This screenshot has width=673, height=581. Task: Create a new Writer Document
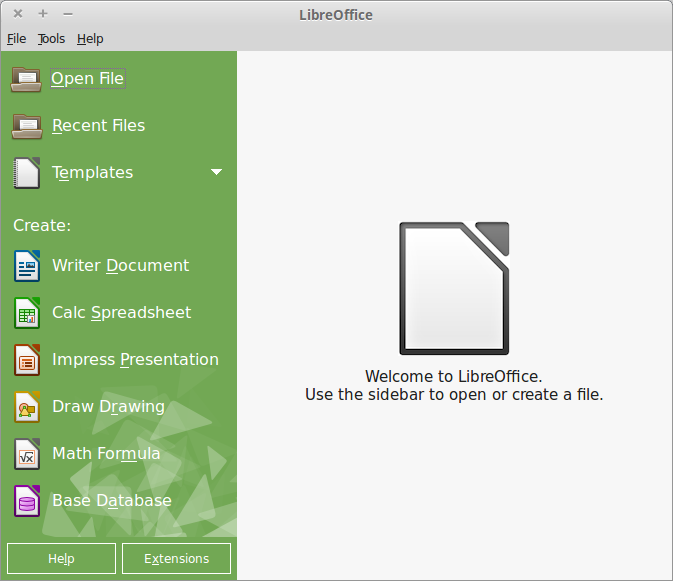click(x=120, y=265)
